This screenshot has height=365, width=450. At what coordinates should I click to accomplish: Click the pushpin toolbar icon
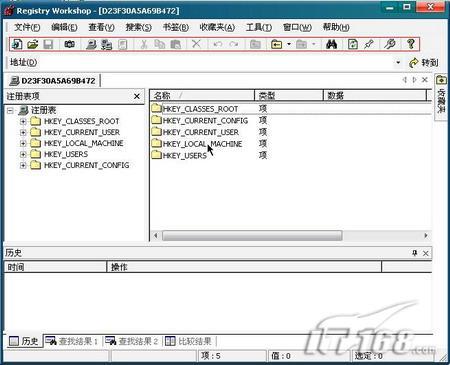click(x=369, y=44)
